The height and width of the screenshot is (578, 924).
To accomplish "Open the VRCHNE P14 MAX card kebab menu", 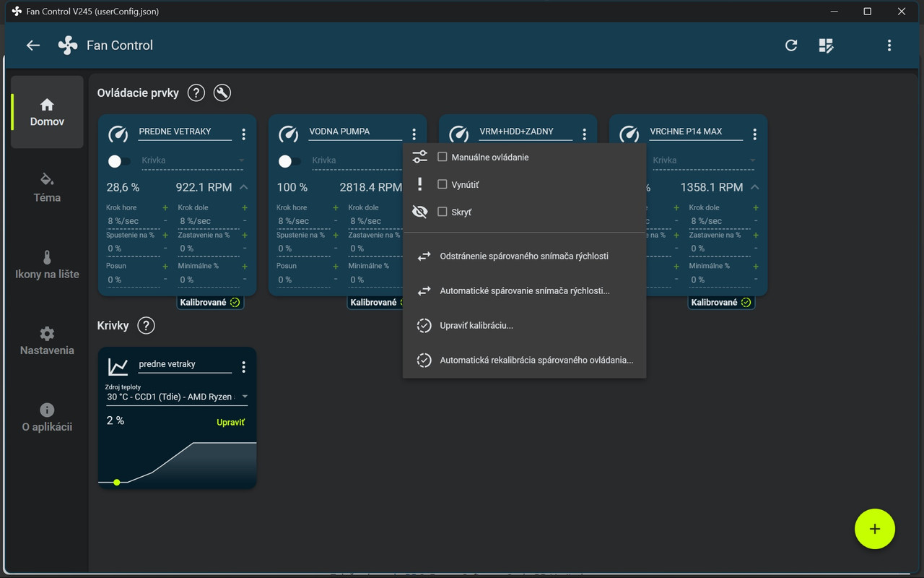I will coord(755,134).
